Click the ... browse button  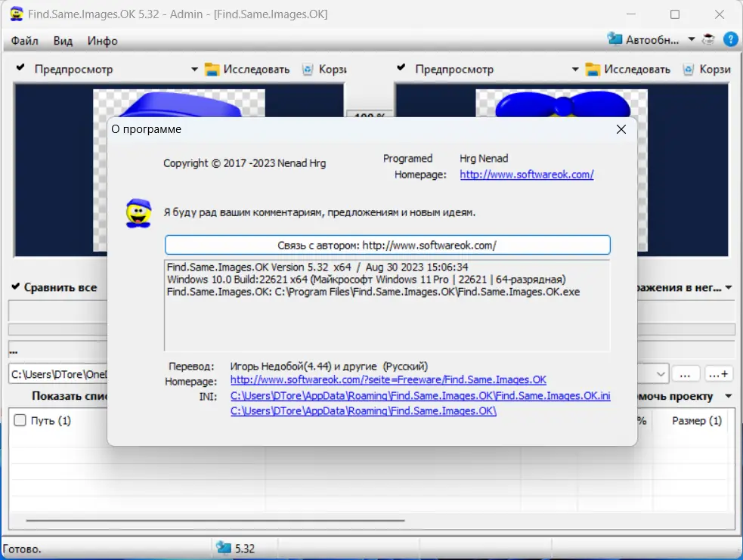click(685, 374)
